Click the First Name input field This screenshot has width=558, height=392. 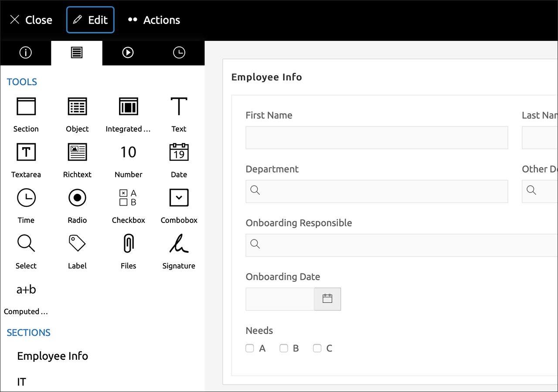click(377, 138)
